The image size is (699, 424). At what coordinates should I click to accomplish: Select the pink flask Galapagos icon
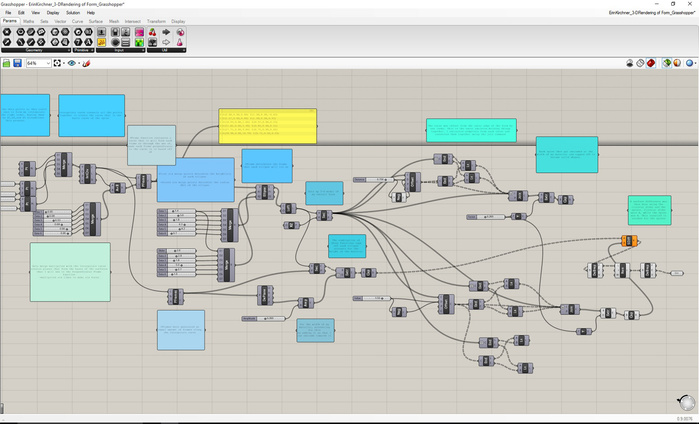[x=180, y=42]
